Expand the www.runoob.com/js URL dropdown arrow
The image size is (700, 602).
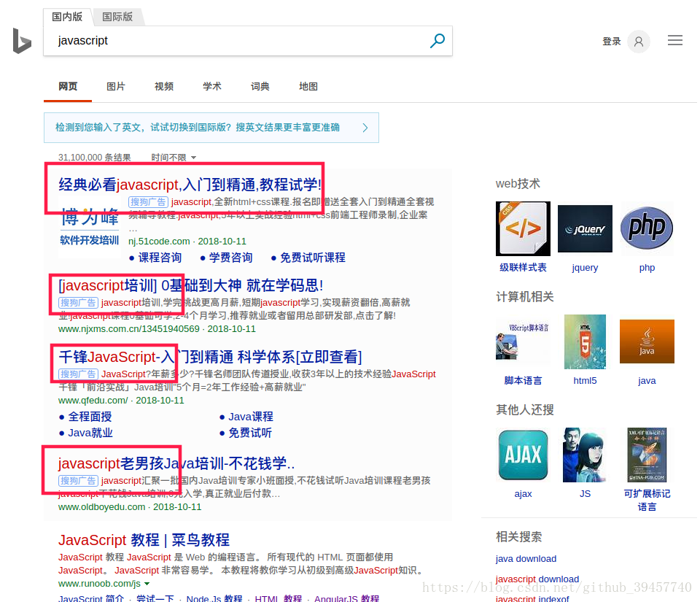coord(147,584)
